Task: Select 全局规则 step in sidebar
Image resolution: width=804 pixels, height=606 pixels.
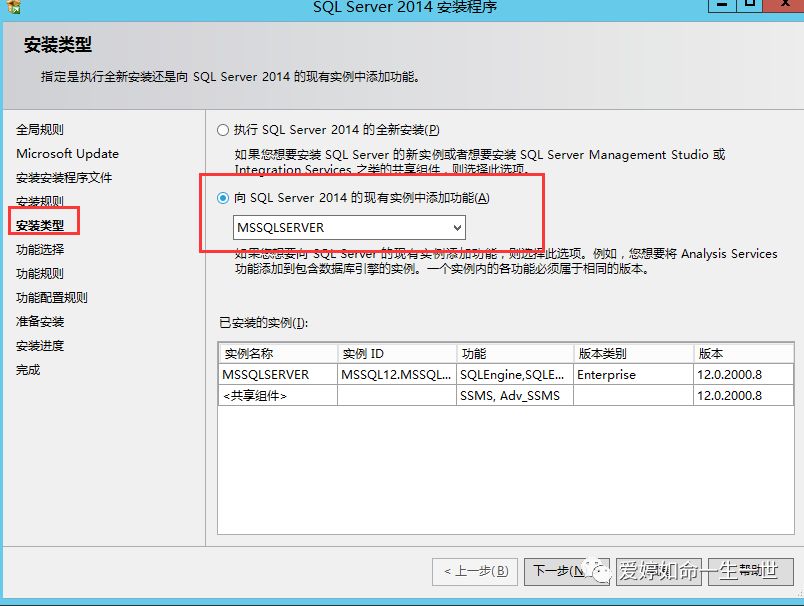Action: click(40, 130)
